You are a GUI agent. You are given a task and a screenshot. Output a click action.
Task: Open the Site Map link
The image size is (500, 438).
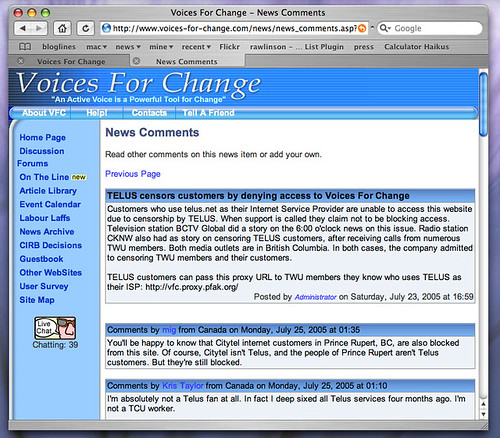(37, 300)
